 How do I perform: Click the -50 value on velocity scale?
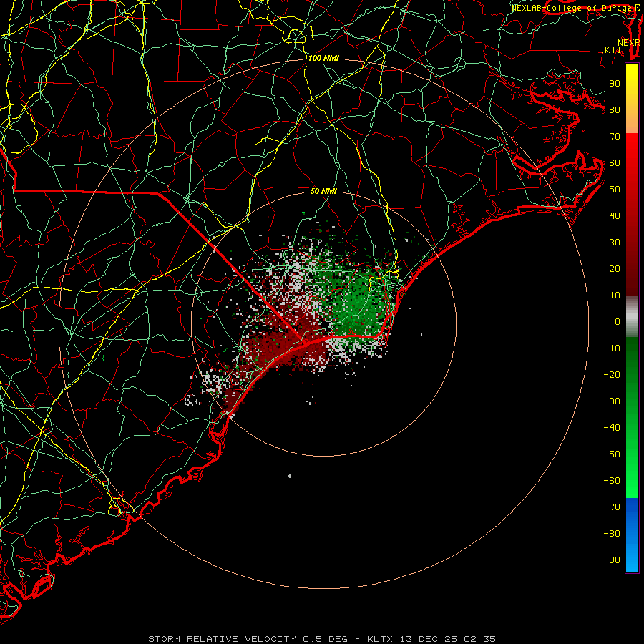[612, 454]
